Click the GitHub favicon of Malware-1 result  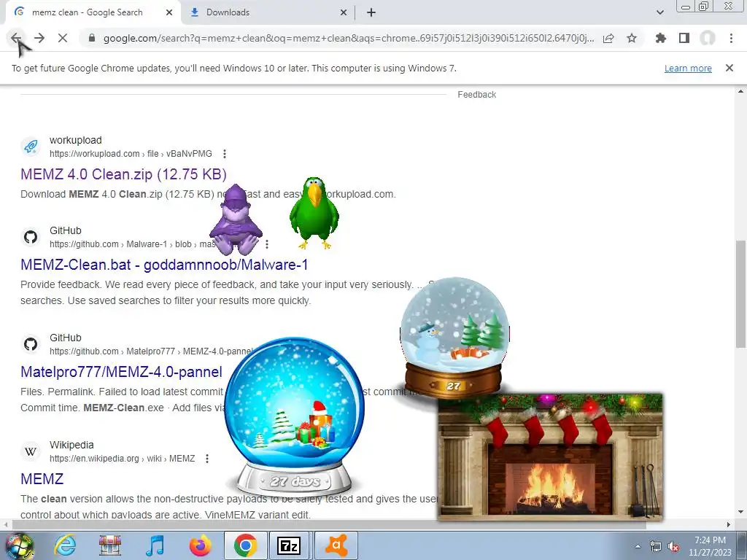click(31, 237)
